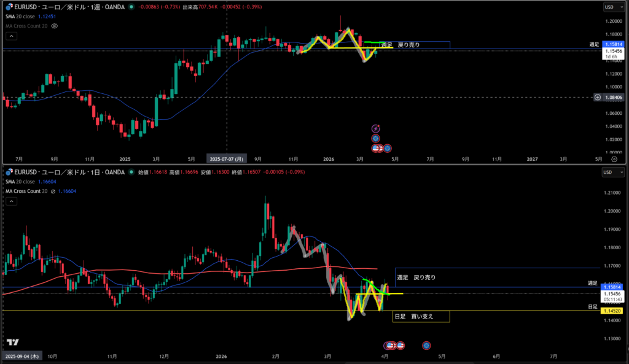
Task: Open weekly chart settings gear icon
Action: tap(614, 158)
